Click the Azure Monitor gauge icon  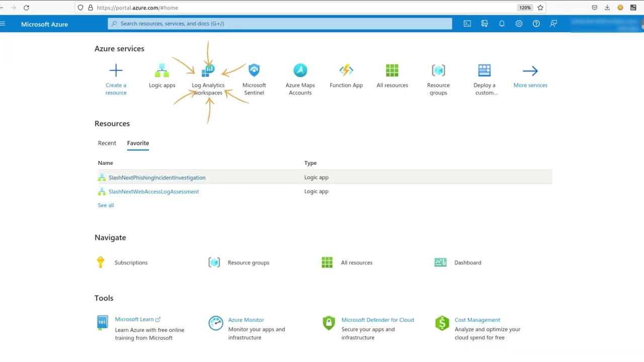click(216, 323)
